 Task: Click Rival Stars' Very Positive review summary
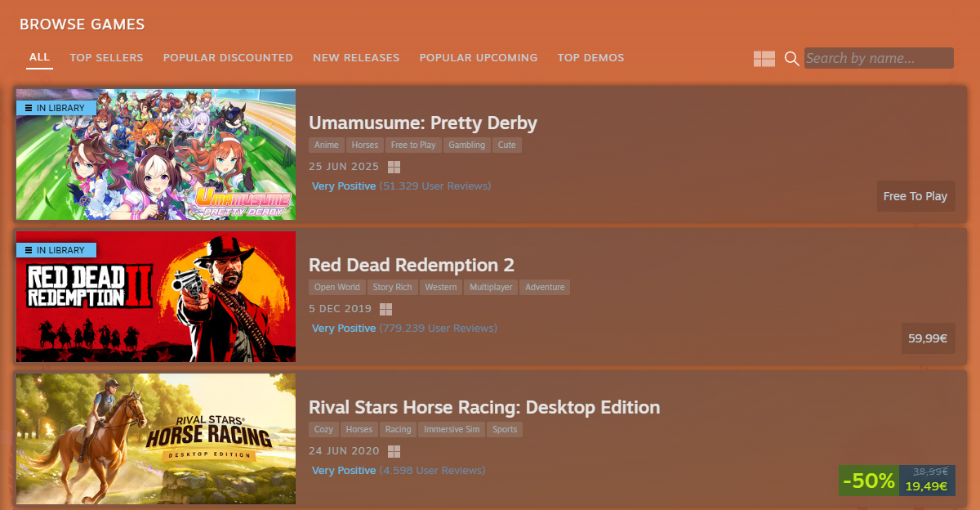344,471
